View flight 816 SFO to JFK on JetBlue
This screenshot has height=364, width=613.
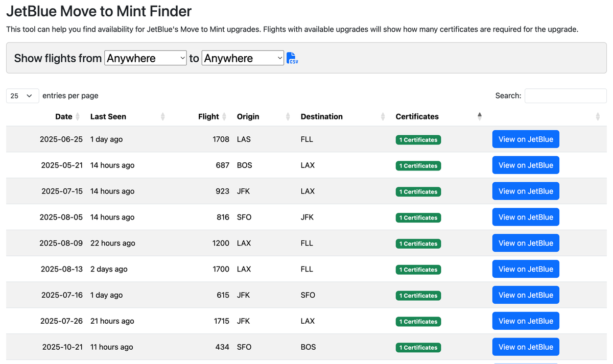point(526,217)
